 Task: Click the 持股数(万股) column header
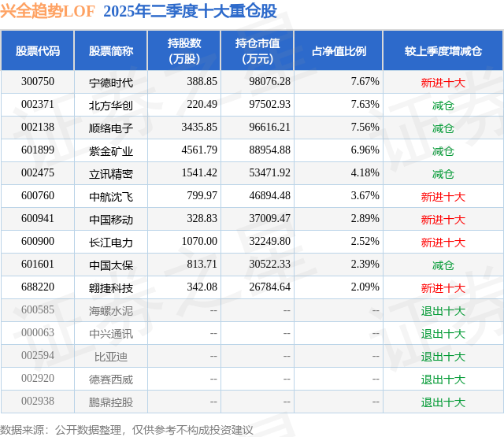point(184,50)
